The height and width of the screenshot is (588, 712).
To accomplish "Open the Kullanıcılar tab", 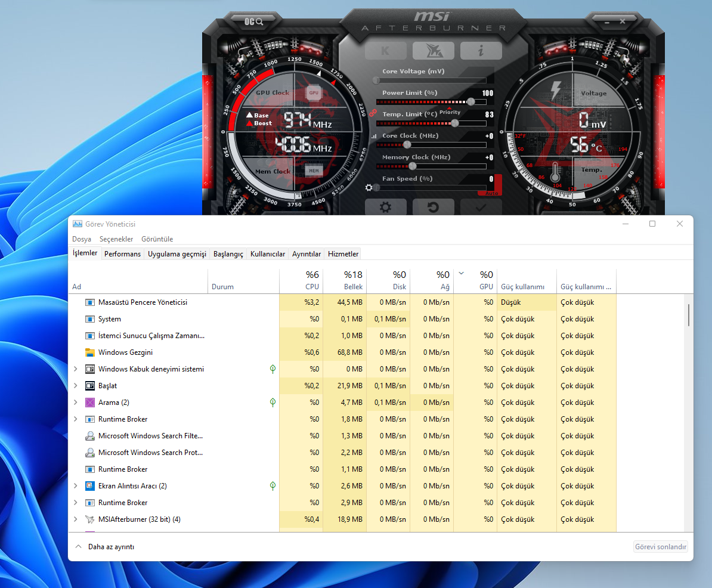I will [x=268, y=254].
